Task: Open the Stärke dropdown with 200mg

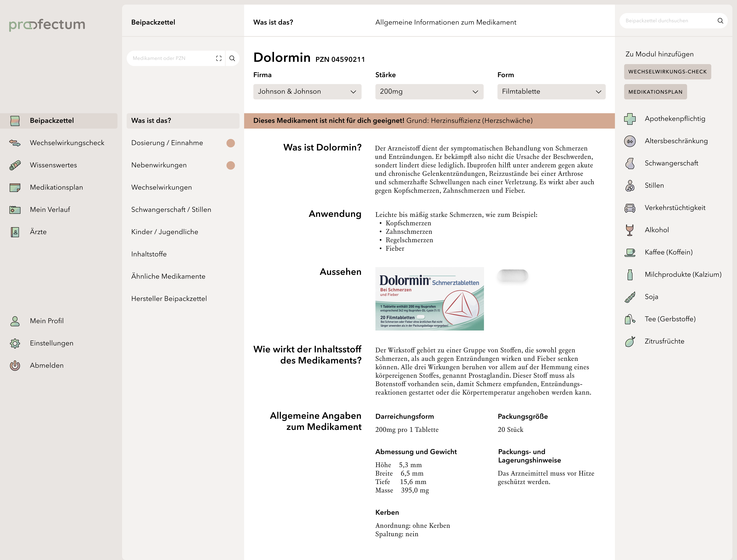Action: pos(429,92)
